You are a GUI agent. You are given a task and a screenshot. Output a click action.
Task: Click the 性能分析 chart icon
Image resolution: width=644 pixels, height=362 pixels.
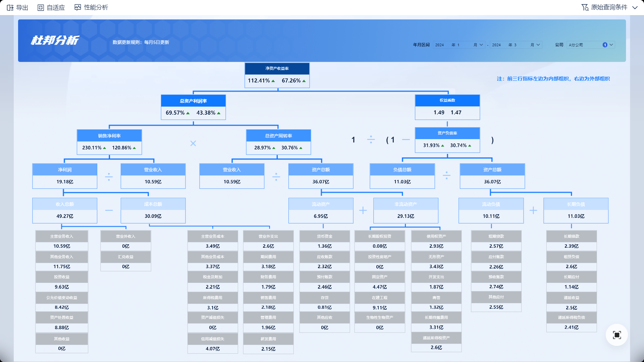point(78,7)
